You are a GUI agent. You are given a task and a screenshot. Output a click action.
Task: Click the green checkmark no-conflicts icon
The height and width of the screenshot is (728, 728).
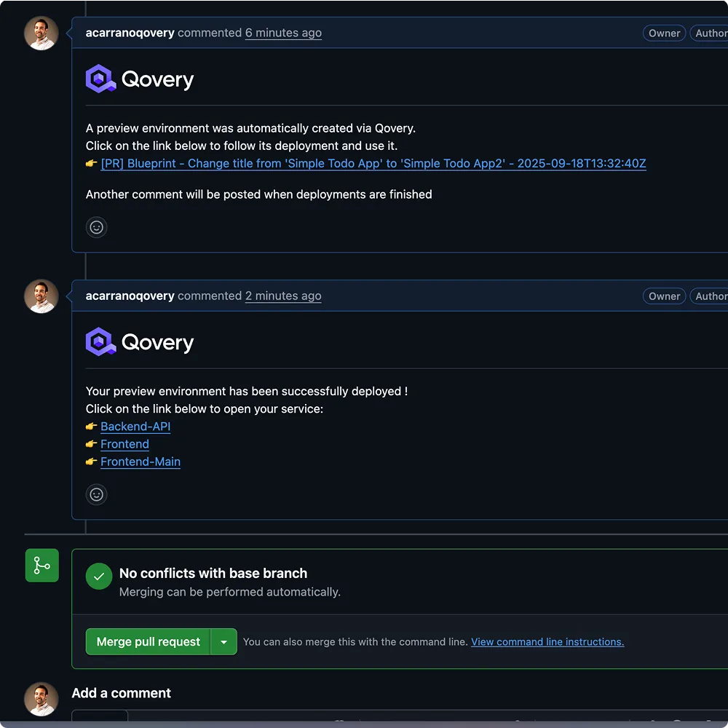click(x=99, y=576)
